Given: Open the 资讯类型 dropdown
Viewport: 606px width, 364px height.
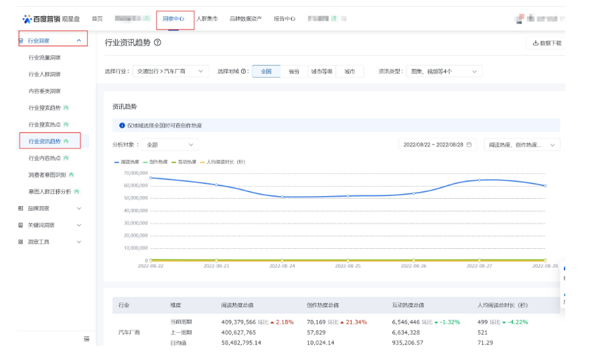Looking at the screenshot, I should tap(444, 72).
